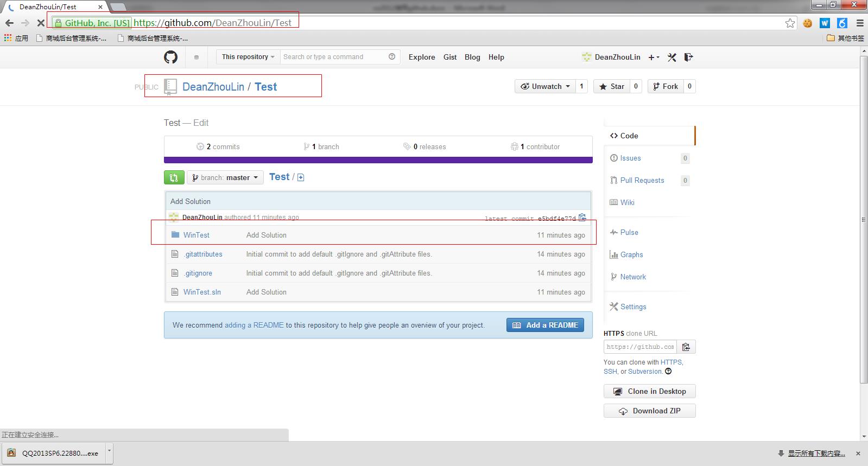Open the Chrome menu hamburger icon
Image resolution: width=868 pixels, height=466 pixels.
[860, 23]
